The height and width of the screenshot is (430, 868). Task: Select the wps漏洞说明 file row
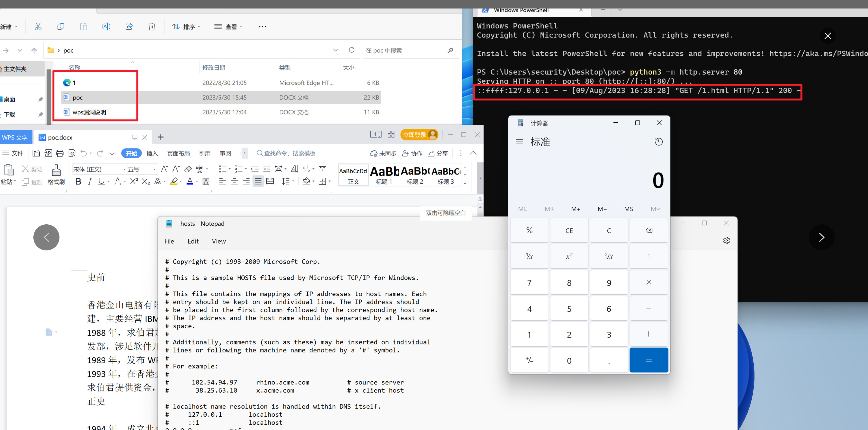click(x=221, y=112)
